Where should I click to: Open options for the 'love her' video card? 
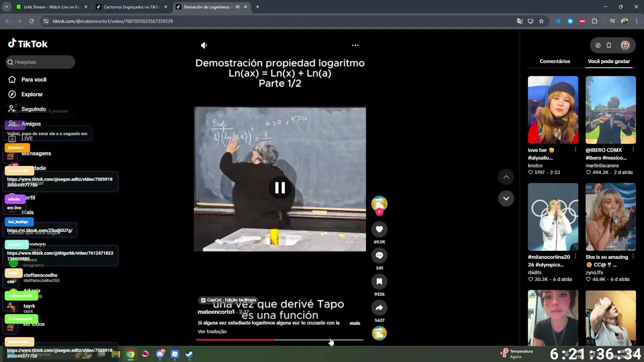pyautogui.click(x=576, y=150)
